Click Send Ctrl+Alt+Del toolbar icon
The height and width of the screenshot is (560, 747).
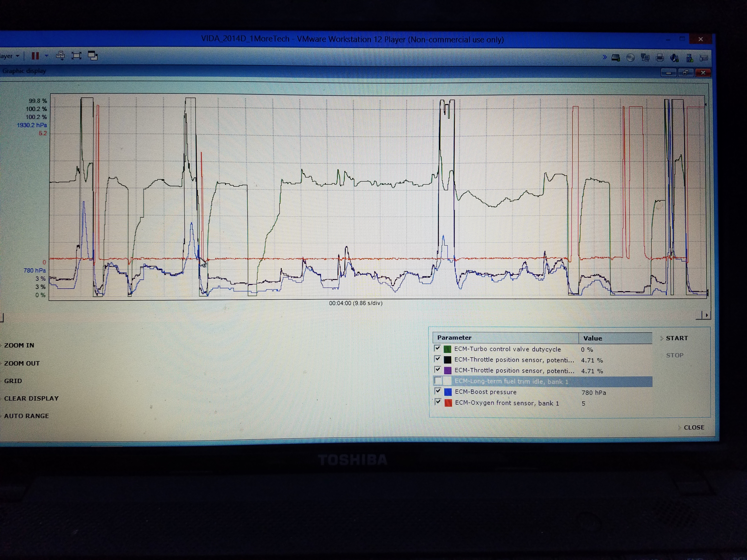pos(60,56)
